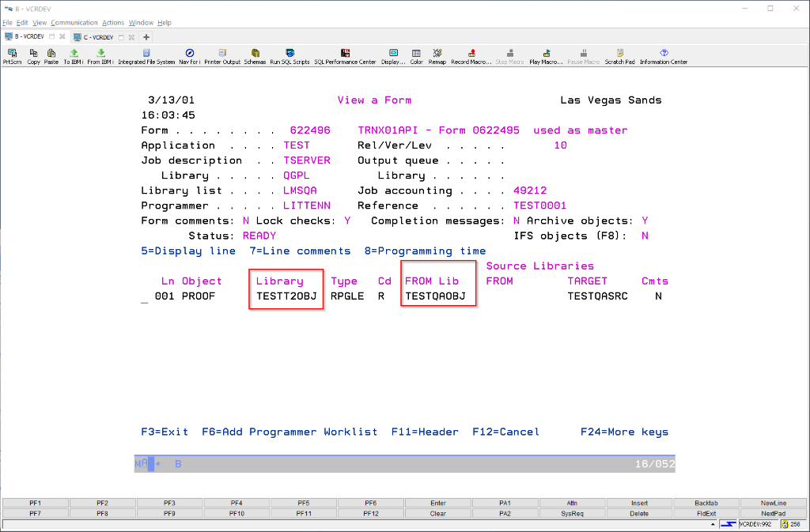The image size is (810, 532).
Task: Click the PF12 keypad button
Action: pos(371,514)
